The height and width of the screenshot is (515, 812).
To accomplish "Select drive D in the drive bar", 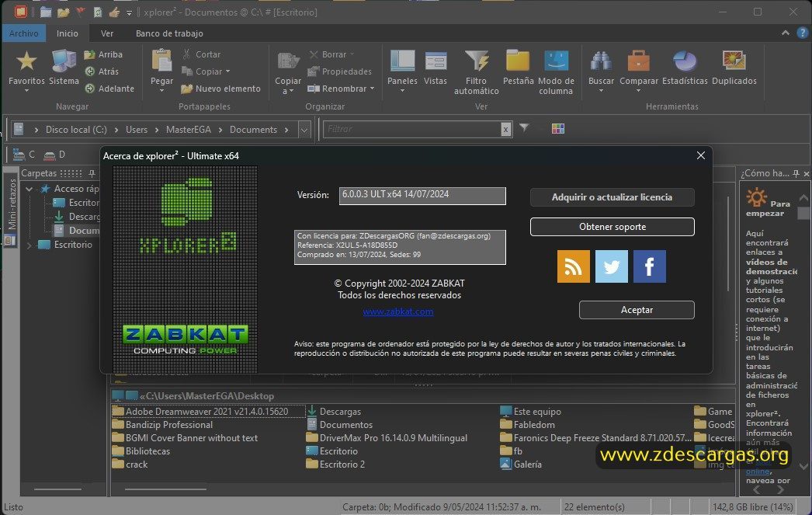I will click(54, 155).
